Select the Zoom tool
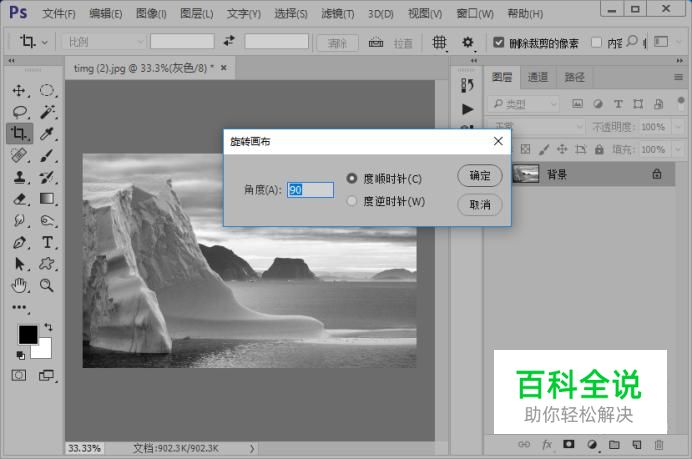The image size is (692, 459). coord(47,286)
